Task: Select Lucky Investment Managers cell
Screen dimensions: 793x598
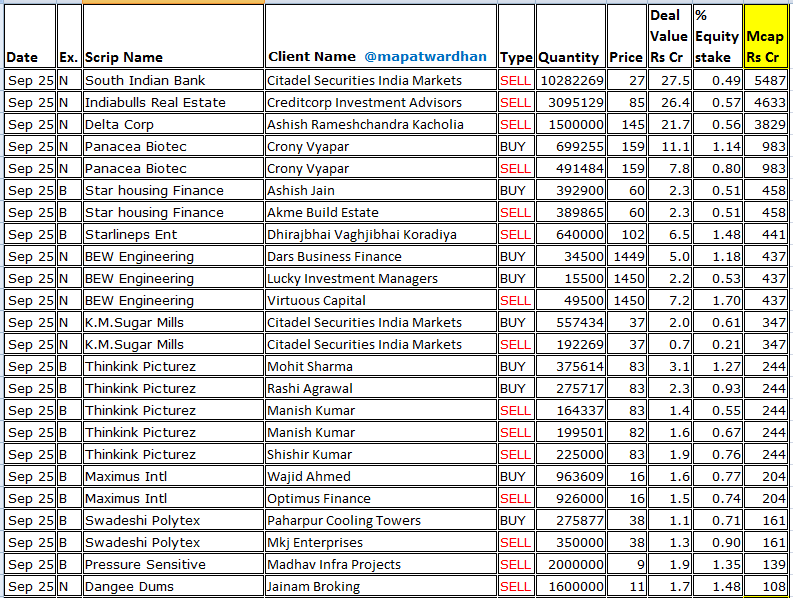Action: click(381, 278)
